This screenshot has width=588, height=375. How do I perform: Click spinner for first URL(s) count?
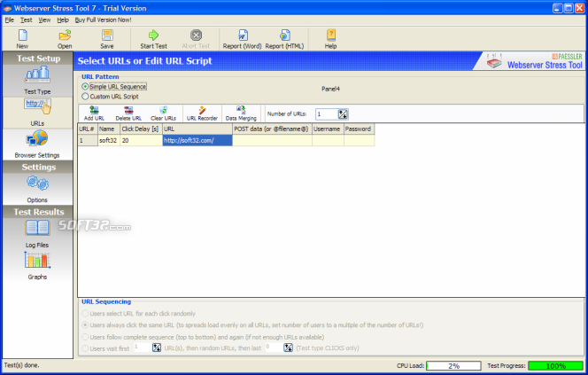(157, 348)
